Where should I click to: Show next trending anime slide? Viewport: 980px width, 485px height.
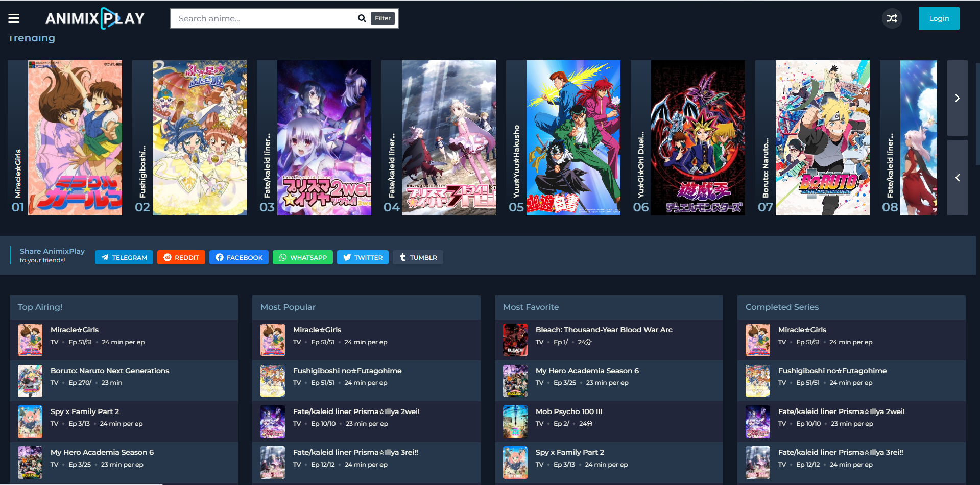958,98
